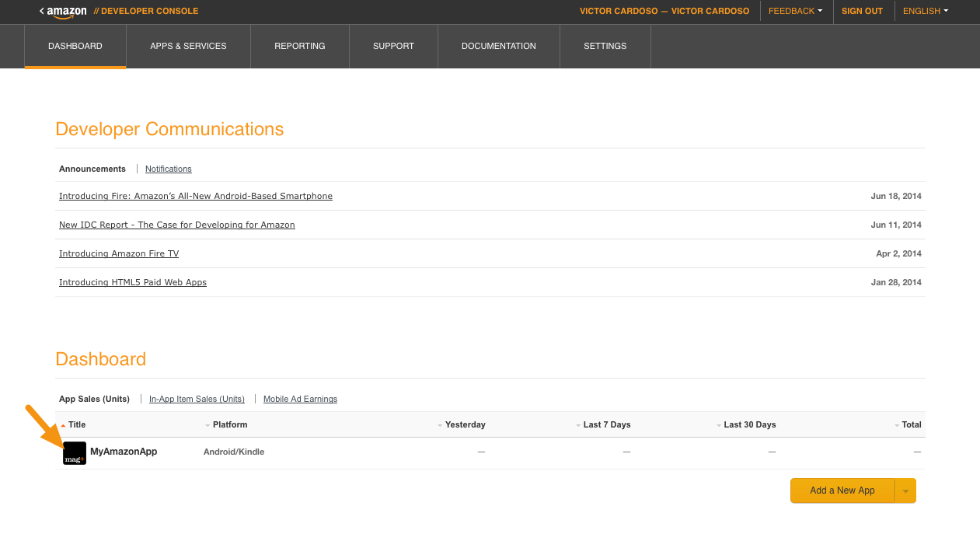The height and width of the screenshot is (534, 980).
Task: Click the Jun 18, 2014 date
Action: coord(896,196)
